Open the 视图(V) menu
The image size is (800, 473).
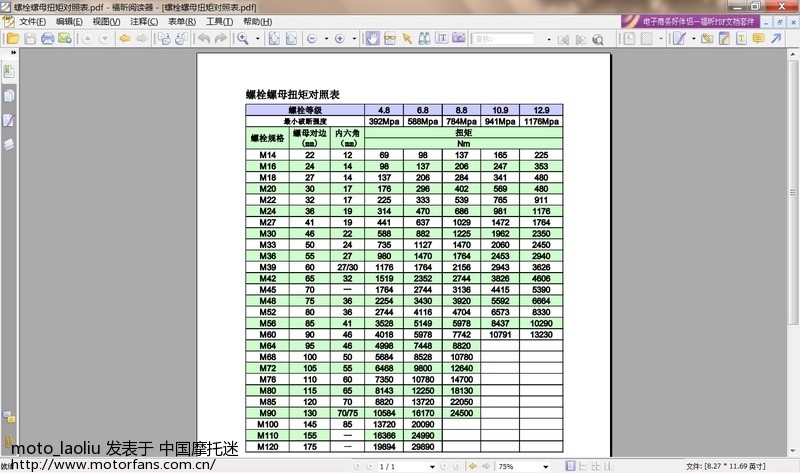(106, 21)
